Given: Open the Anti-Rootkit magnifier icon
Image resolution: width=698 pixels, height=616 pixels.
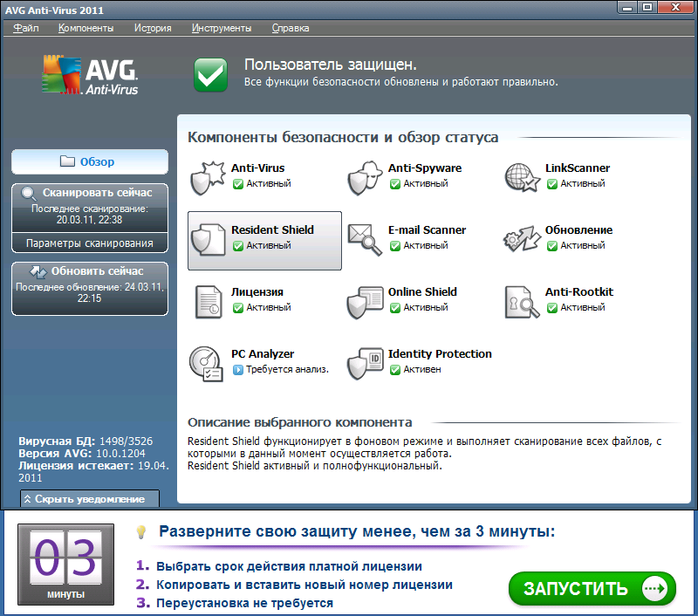Looking at the screenshot, I should pyautogui.click(x=522, y=302).
